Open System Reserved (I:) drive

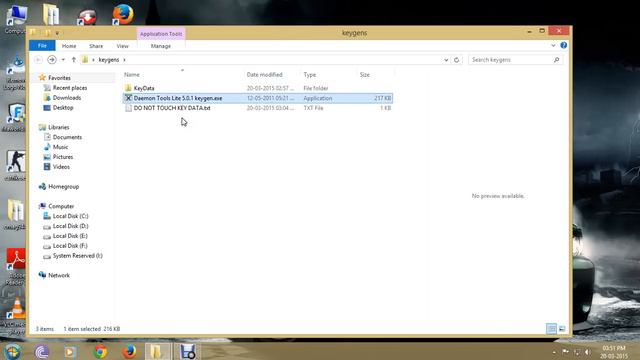[77, 256]
